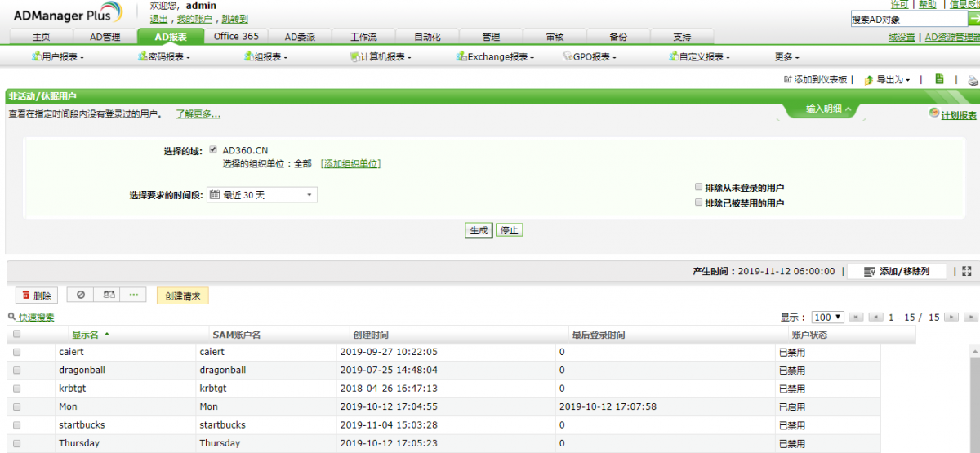
Task: Click the 退出 logout link
Action: pos(159,19)
